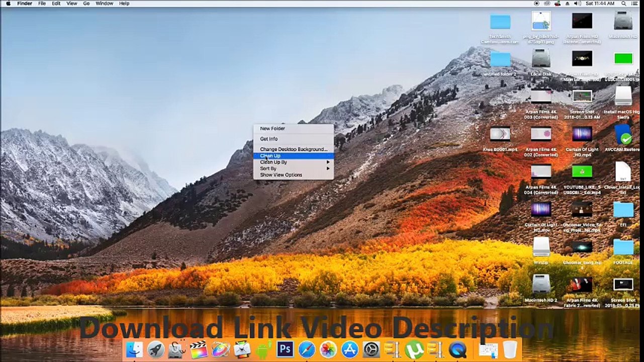Select the TechSmith Camtasia folder on desktop
The width and height of the screenshot is (644, 362).
pyautogui.click(x=500, y=22)
